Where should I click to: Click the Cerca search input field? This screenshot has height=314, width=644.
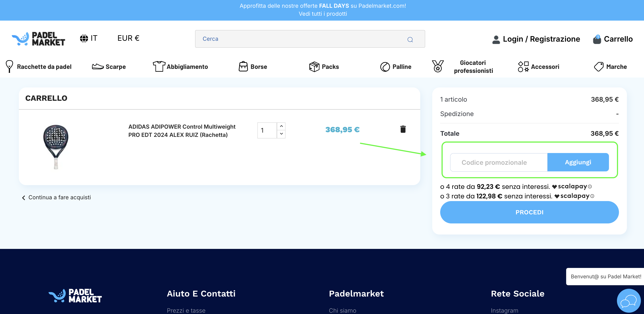click(310, 39)
